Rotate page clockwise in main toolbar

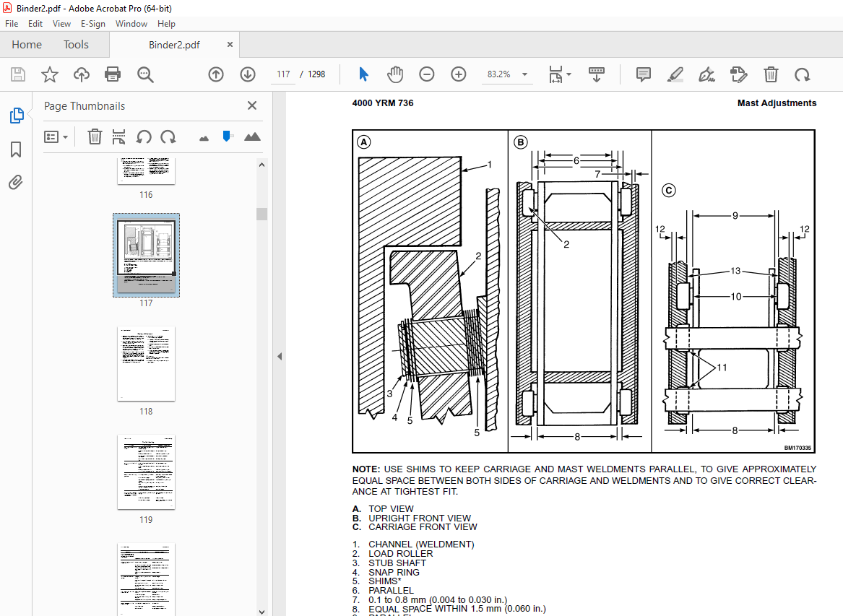(x=802, y=74)
